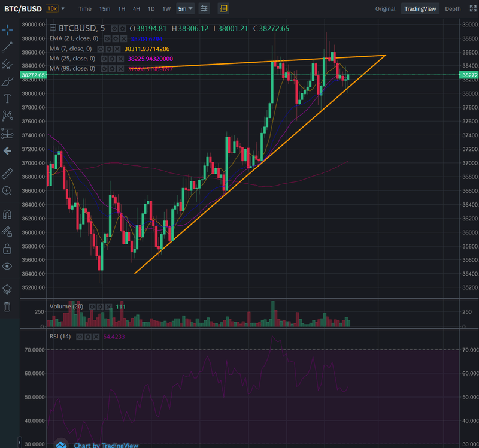Open MA 7 settings gear
The height and width of the screenshot is (448, 479).
click(x=109, y=49)
